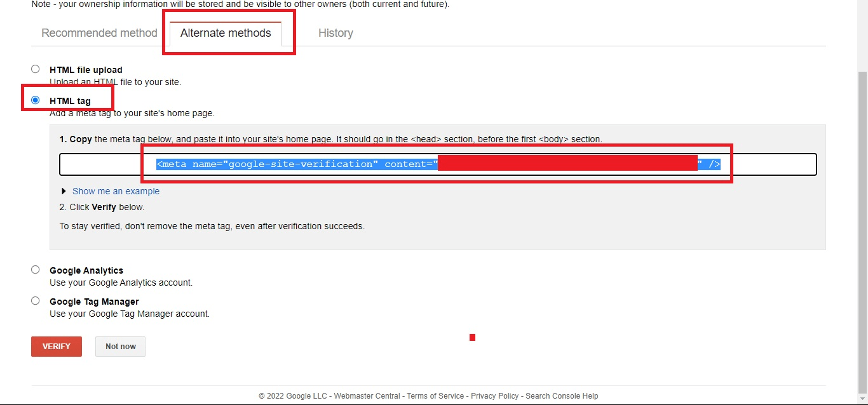Select the HTML file upload radio button
This screenshot has height=405, width=868.
click(36, 69)
